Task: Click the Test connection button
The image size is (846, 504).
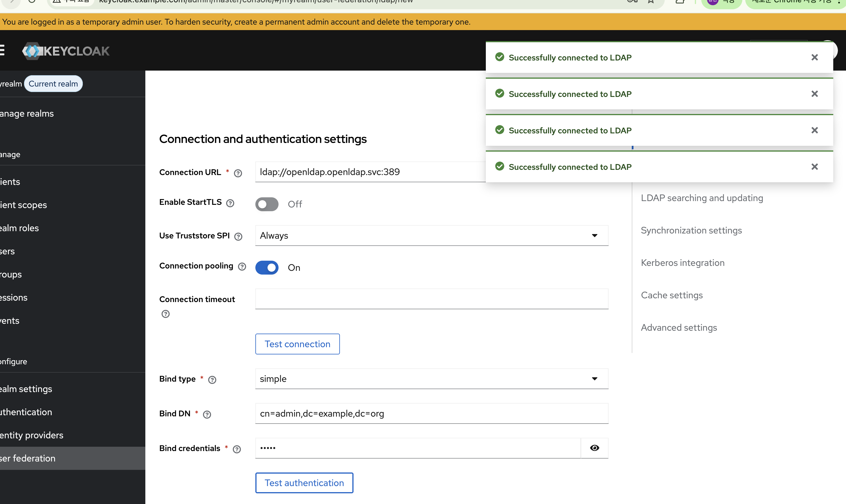Action: click(x=297, y=344)
